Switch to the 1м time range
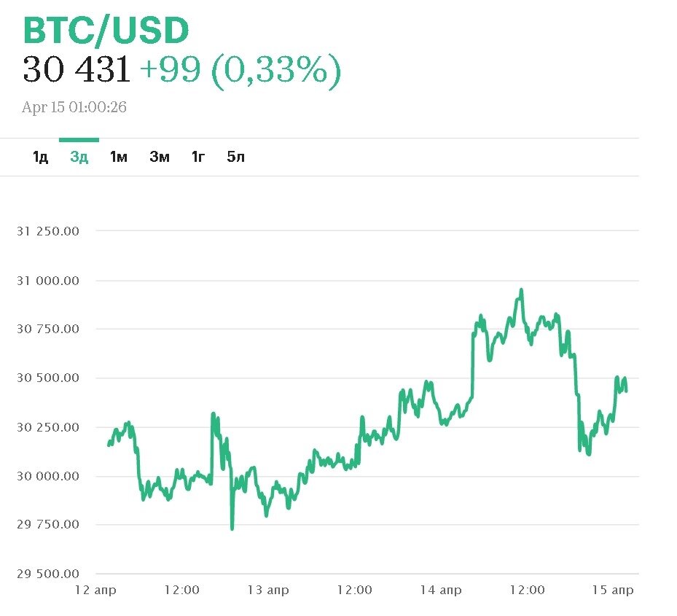This screenshot has height=616, width=677. (x=118, y=157)
